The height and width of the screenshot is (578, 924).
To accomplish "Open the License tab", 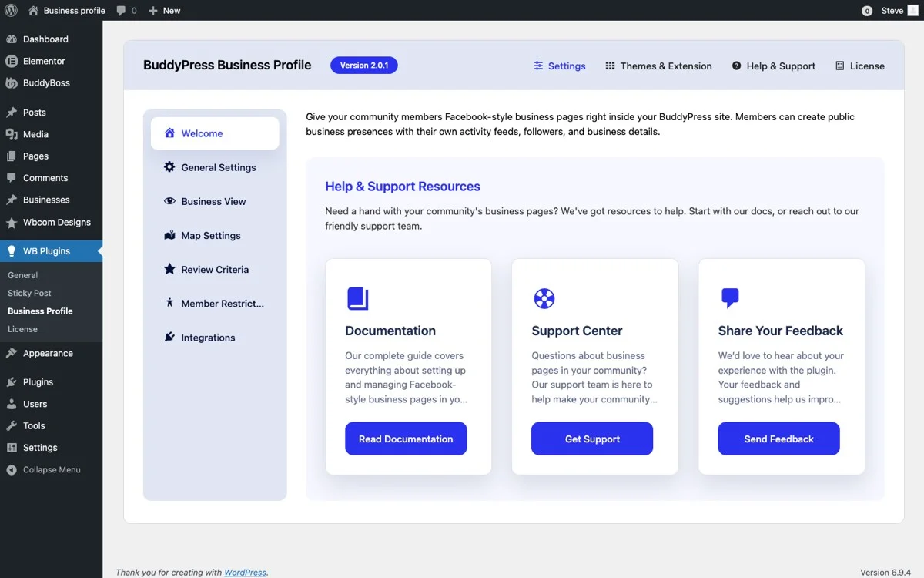I will click(859, 66).
